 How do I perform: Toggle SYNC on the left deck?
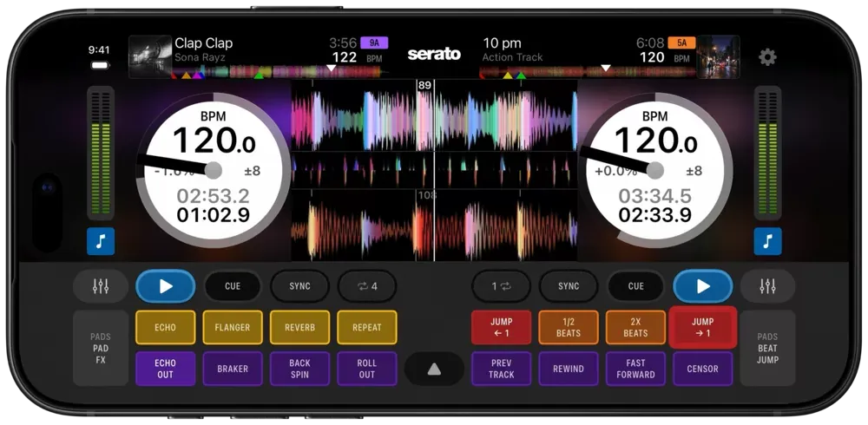click(300, 286)
